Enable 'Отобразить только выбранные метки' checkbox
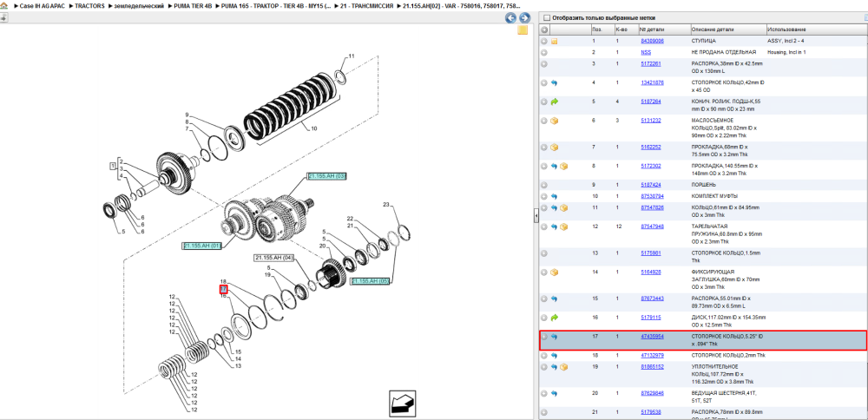 [x=547, y=17]
